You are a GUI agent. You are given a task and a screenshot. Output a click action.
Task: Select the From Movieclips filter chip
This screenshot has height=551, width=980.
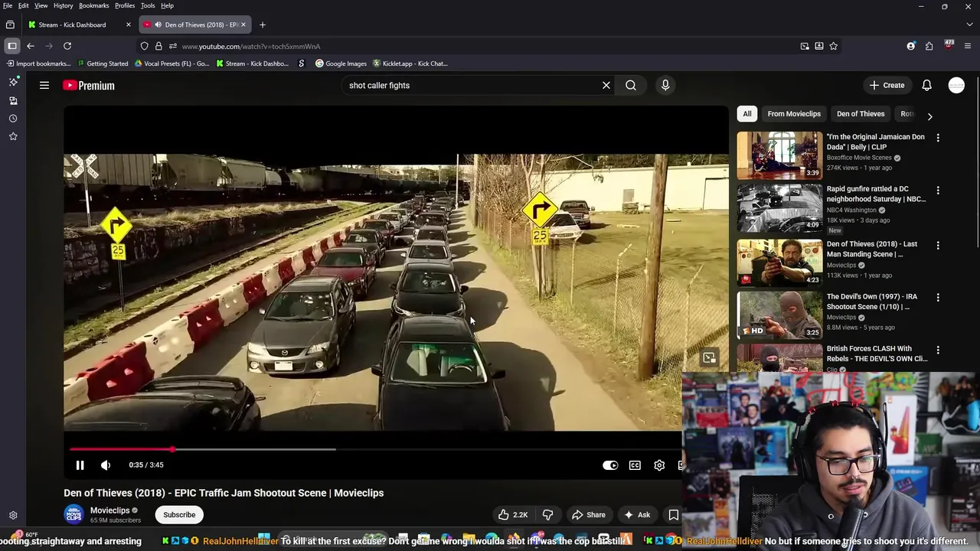(x=794, y=114)
